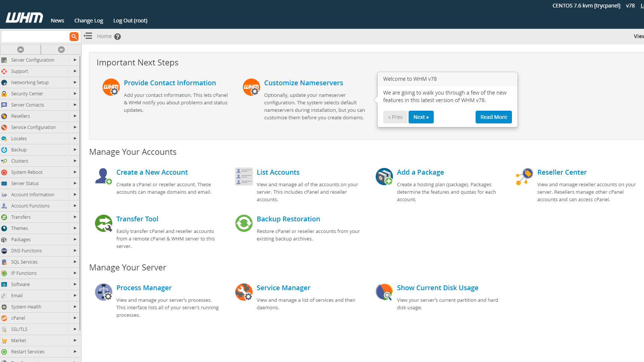
Task: Click the Process Manager icon
Action: pos(103,292)
